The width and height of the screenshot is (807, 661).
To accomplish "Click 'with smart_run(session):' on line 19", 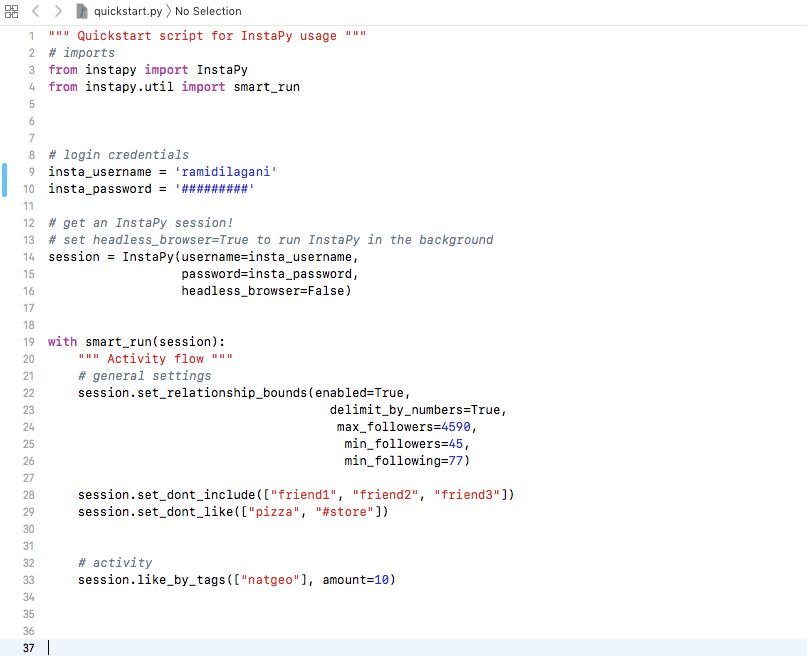I will click(136, 342).
